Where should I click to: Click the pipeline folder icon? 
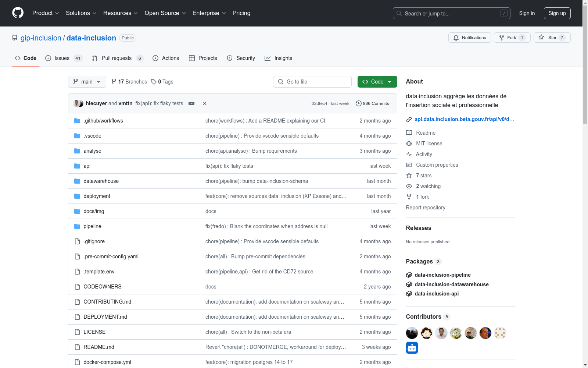tap(77, 226)
